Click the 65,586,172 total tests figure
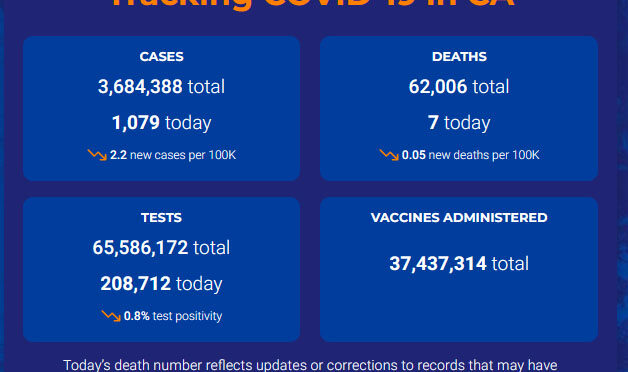628x372 pixels. [161, 247]
